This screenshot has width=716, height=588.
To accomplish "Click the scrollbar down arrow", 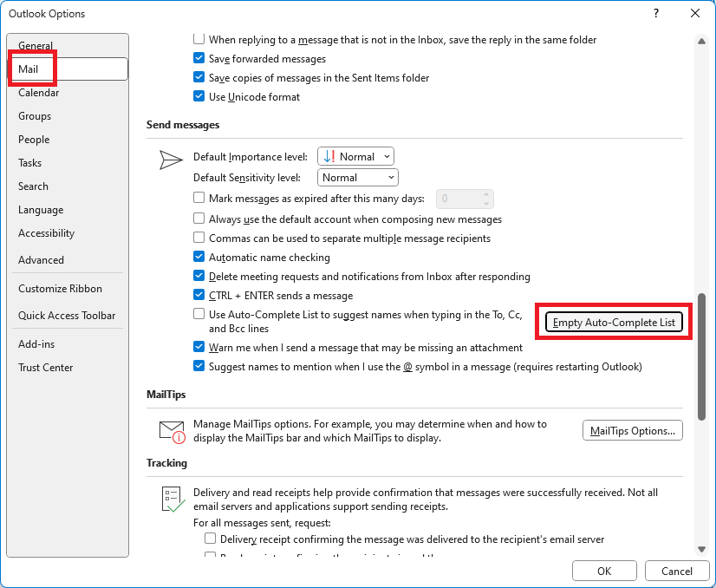I will point(702,548).
